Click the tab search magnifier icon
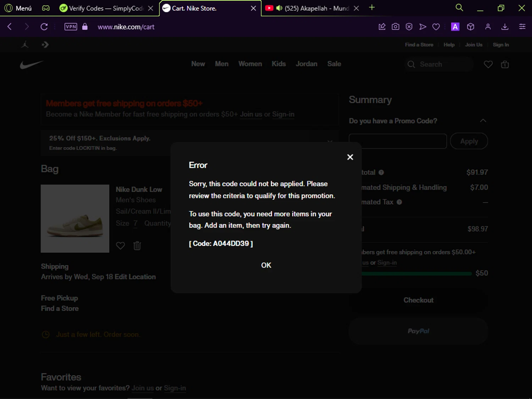This screenshot has height=399, width=532. (x=459, y=7)
